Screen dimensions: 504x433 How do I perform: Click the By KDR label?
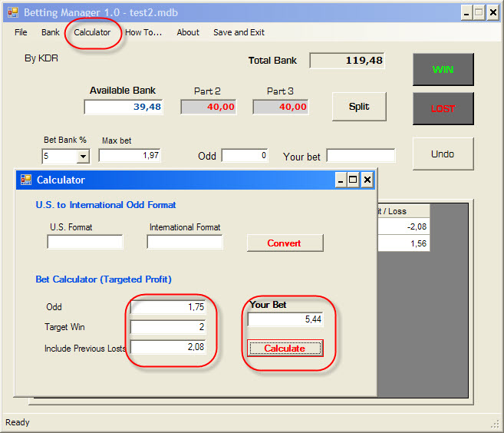click(x=41, y=58)
